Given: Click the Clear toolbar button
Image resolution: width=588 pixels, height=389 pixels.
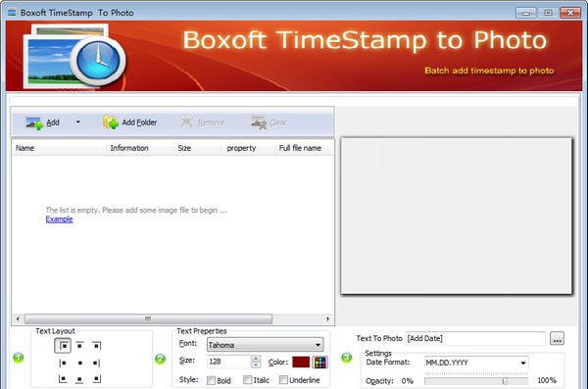Looking at the screenshot, I should tap(269, 122).
